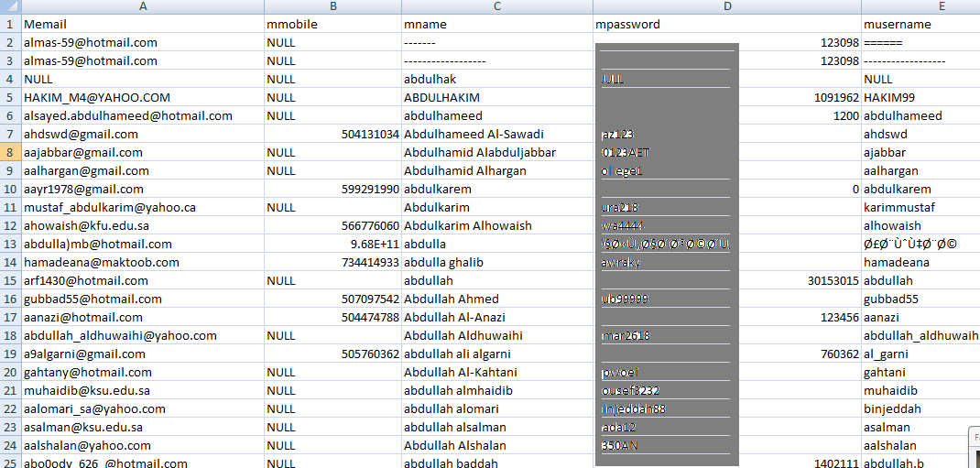Select row 8 header

pos(11,152)
